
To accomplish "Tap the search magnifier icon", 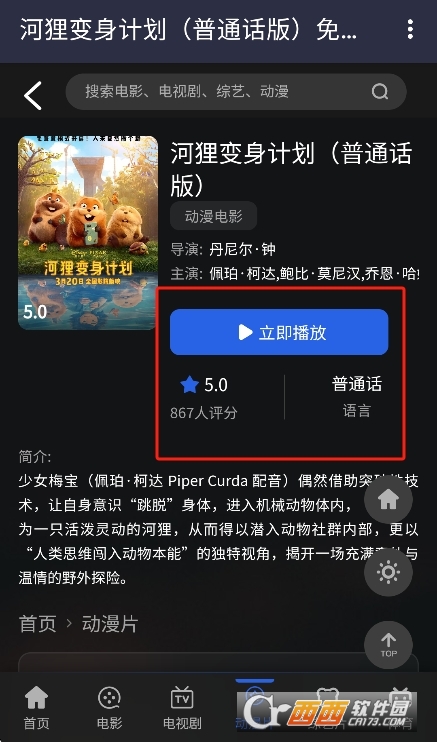I will tap(380, 91).
